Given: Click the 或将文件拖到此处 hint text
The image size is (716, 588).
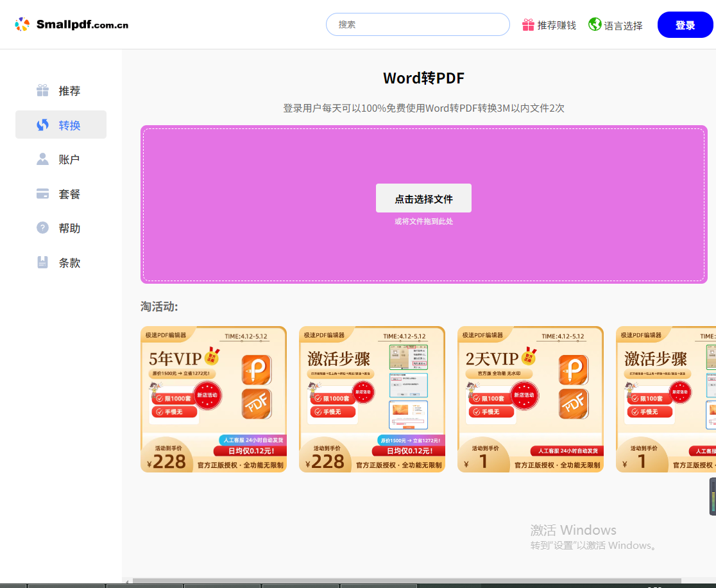Looking at the screenshot, I should [x=423, y=221].
